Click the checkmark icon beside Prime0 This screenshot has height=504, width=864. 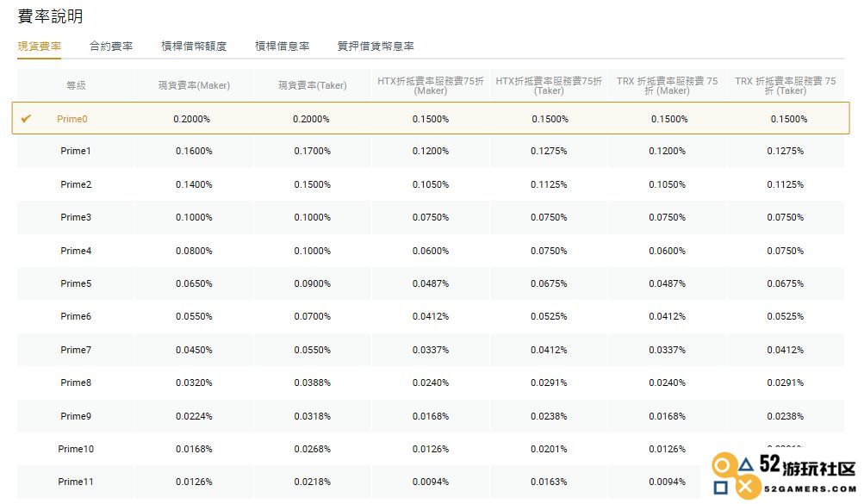[26, 118]
